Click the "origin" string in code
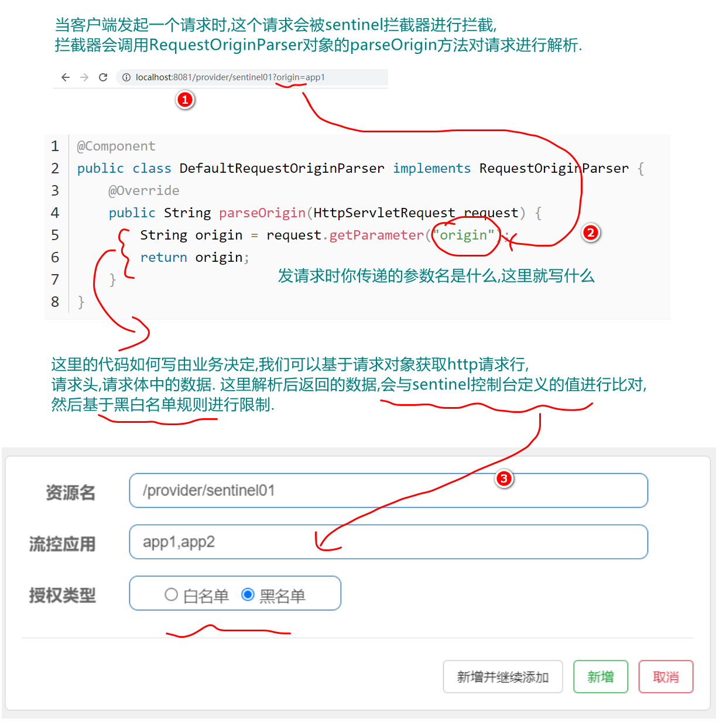The image size is (716, 728). pyautogui.click(x=464, y=235)
